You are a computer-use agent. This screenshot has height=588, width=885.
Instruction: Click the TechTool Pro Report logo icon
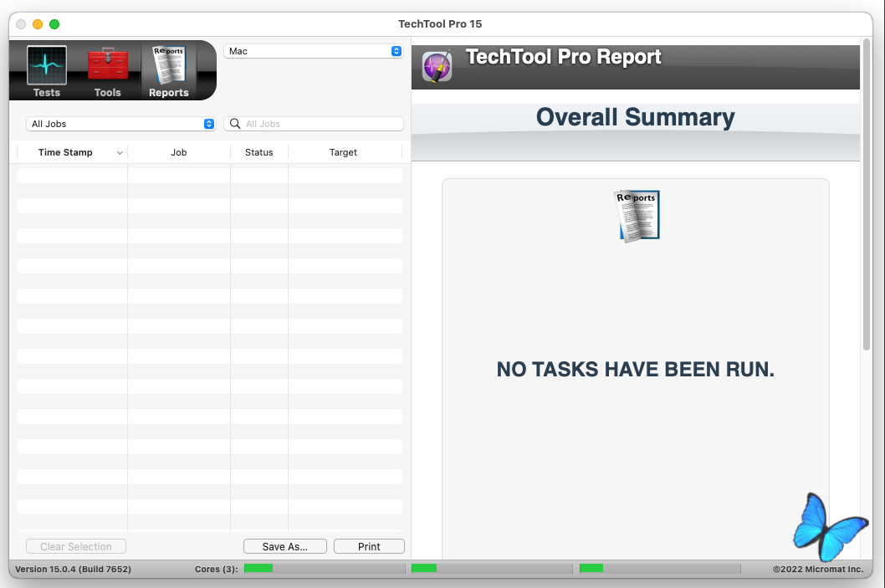coord(437,67)
